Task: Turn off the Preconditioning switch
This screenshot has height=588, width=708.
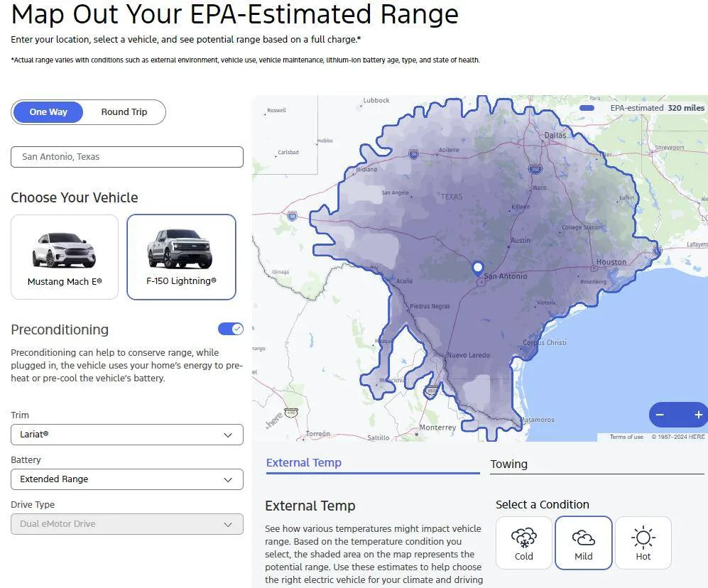Action: (x=230, y=329)
